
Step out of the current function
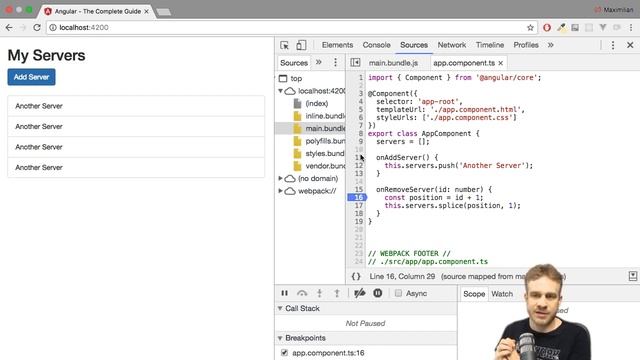click(337, 293)
